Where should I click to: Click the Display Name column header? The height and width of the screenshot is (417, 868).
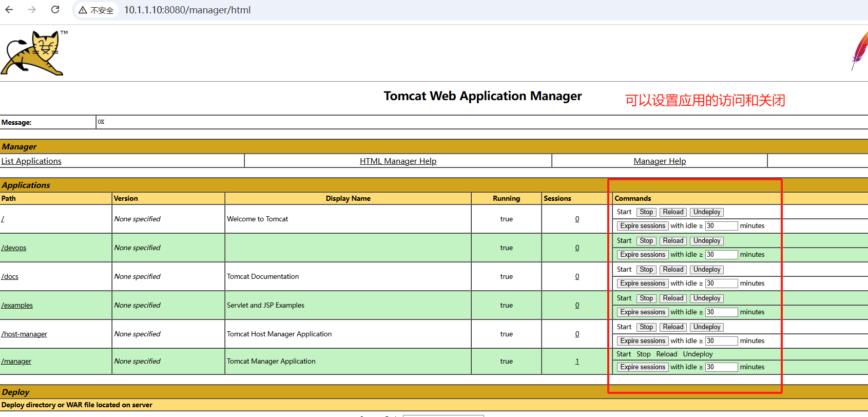pos(348,198)
